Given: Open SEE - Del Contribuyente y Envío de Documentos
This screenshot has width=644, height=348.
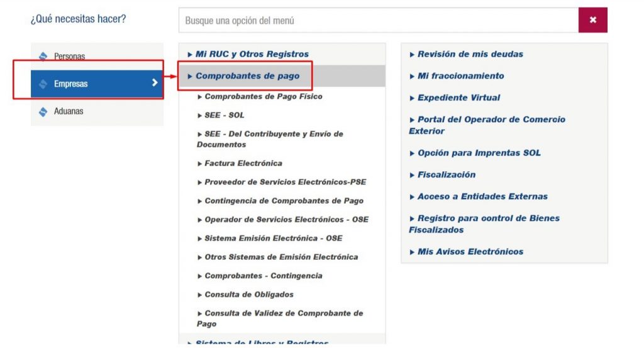Looking at the screenshot, I should (270, 139).
